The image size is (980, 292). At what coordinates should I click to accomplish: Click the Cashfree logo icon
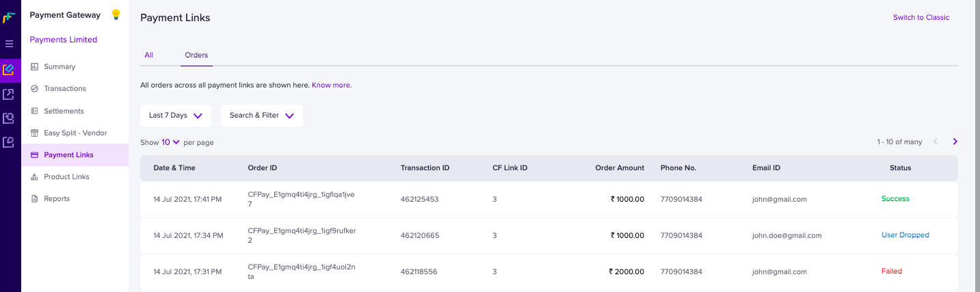click(x=9, y=17)
